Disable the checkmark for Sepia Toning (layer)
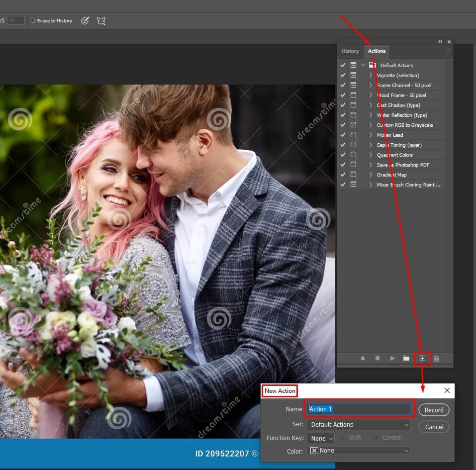The height and width of the screenshot is (470, 476). 342,144
